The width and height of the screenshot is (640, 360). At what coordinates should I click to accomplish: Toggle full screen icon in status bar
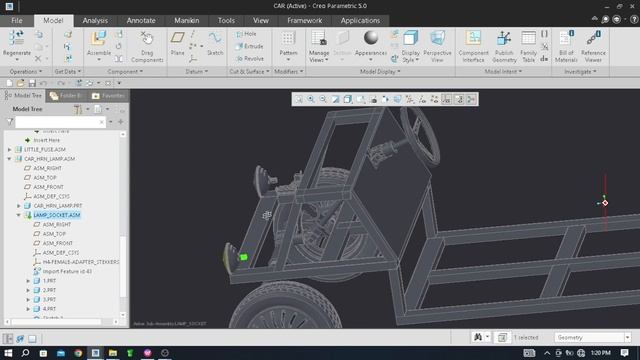(x=32, y=338)
